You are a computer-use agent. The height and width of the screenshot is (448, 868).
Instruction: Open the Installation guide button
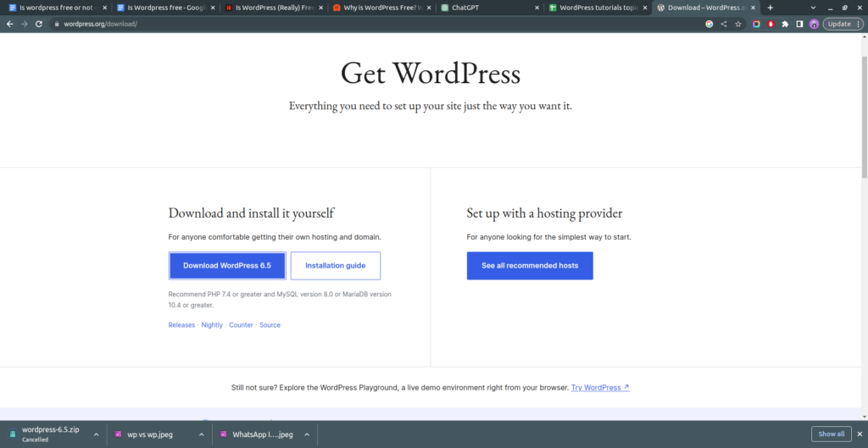point(335,266)
